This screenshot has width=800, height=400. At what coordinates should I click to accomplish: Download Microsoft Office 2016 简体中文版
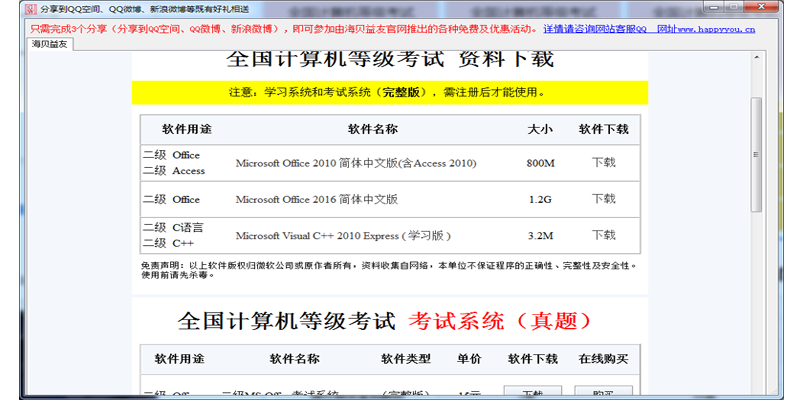pos(604,199)
